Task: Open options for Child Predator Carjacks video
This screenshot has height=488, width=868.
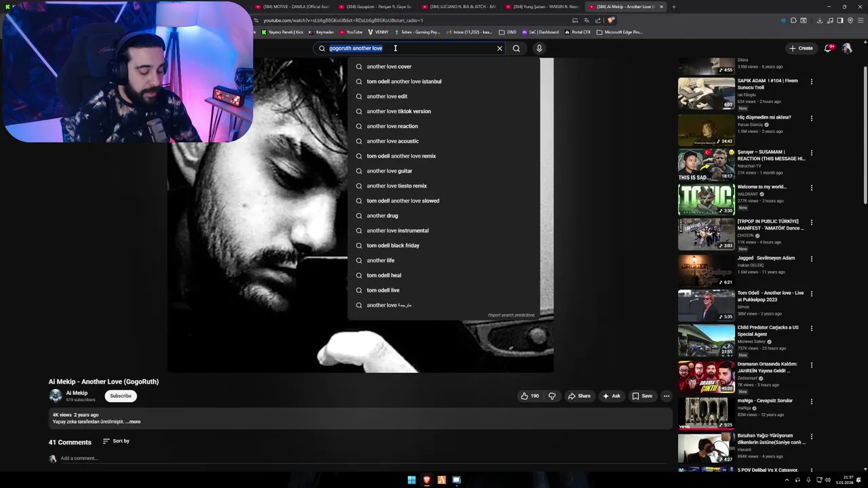Action: tap(811, 329)
